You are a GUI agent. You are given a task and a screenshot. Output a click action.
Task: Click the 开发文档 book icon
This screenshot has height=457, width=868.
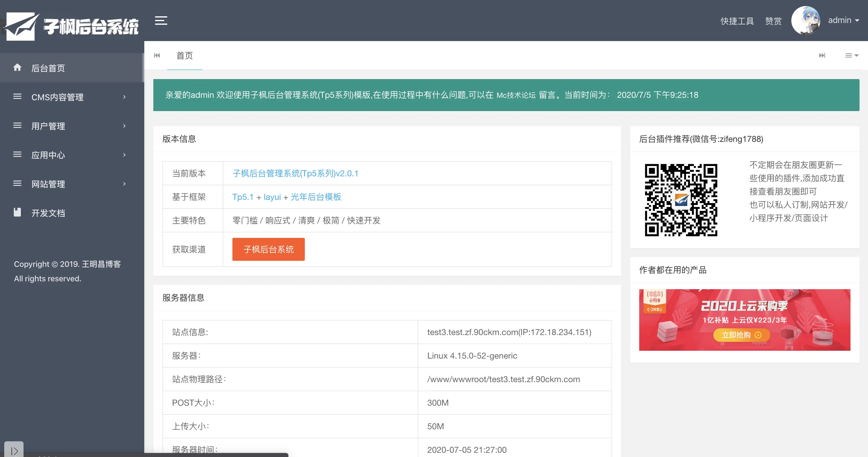(17, 212)
